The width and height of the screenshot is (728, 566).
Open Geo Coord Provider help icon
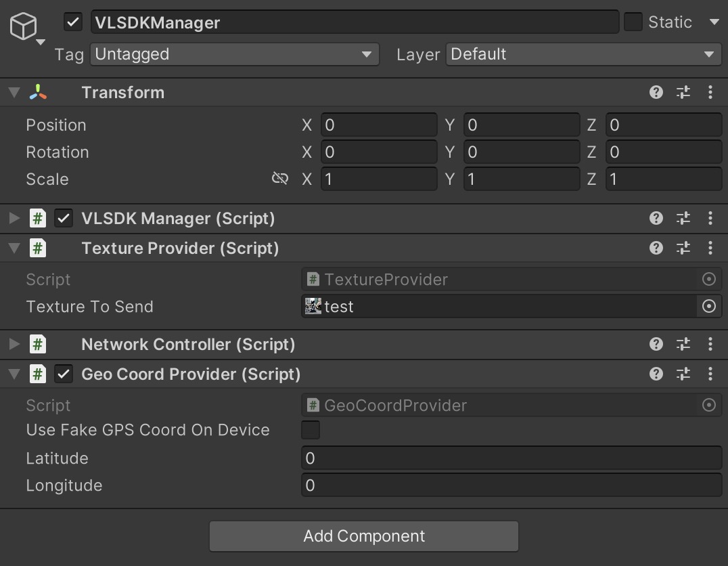tap(656, 374)
